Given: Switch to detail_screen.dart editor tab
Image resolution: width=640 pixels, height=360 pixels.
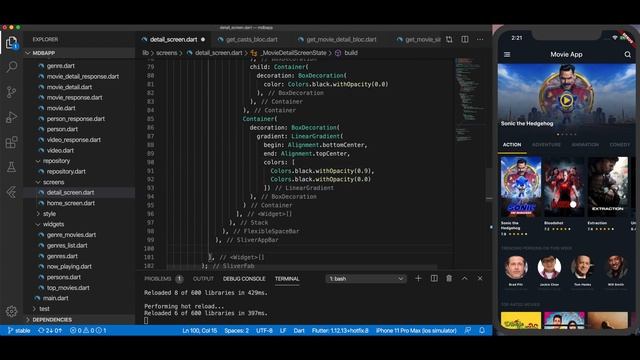Looking at the screenshot, I should point(173,40).
